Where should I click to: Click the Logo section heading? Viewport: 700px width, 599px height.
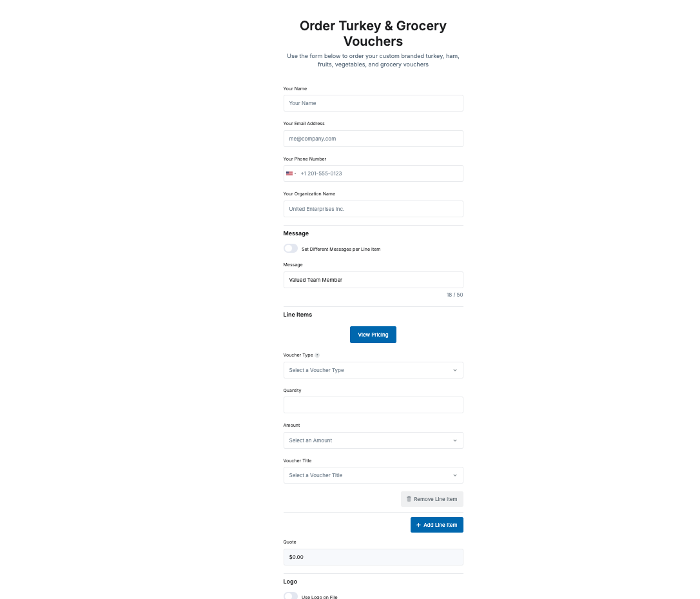click(290, 582)
